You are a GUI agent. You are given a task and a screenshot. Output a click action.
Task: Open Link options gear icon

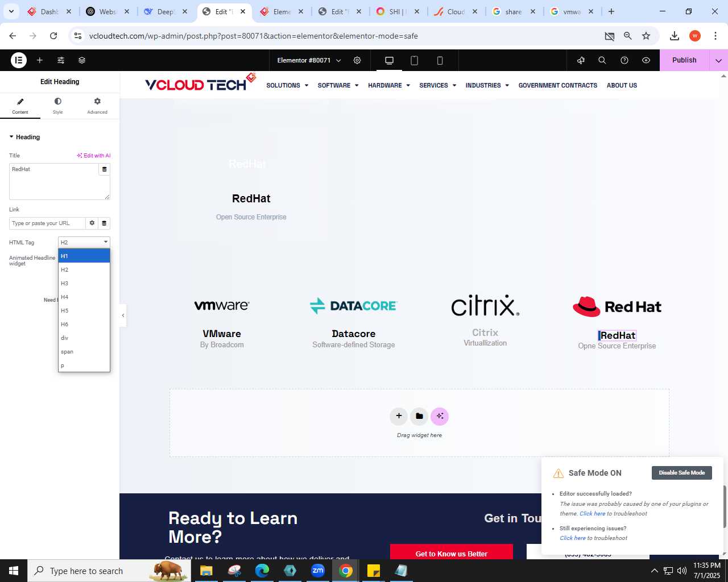(92, 223)
